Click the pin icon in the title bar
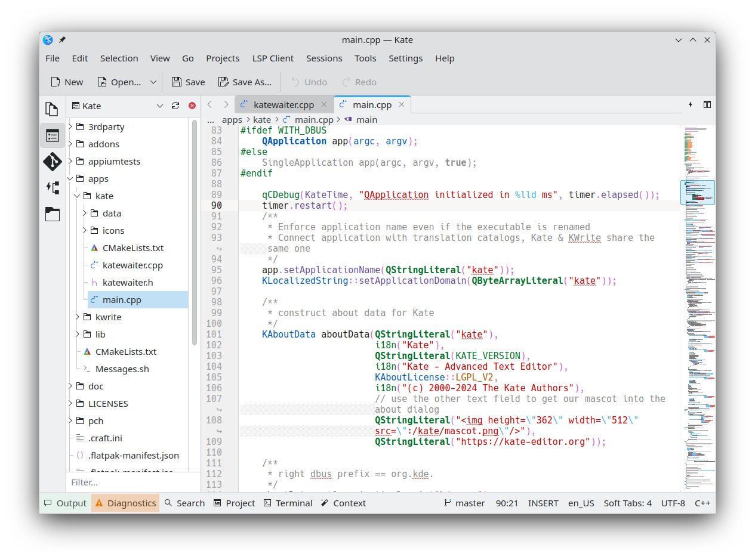This screenshot has height=560, width=755. click(62, 40)
